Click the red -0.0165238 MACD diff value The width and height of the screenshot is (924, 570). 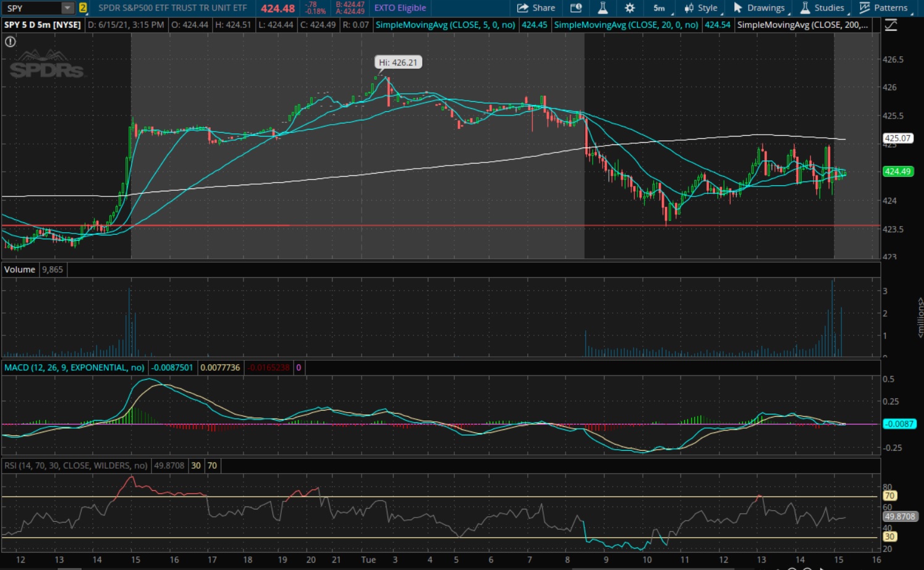269,367
